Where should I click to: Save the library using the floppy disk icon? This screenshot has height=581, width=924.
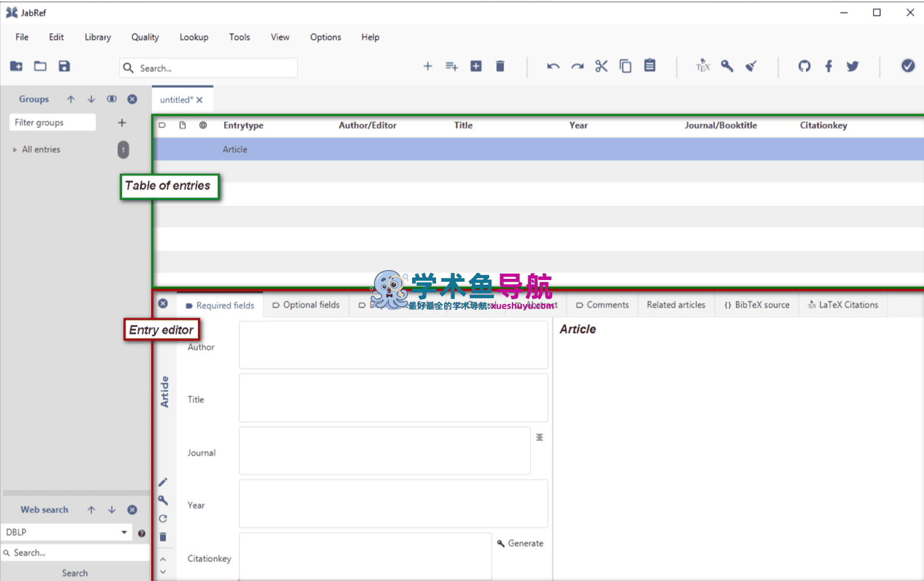(64, 66)
